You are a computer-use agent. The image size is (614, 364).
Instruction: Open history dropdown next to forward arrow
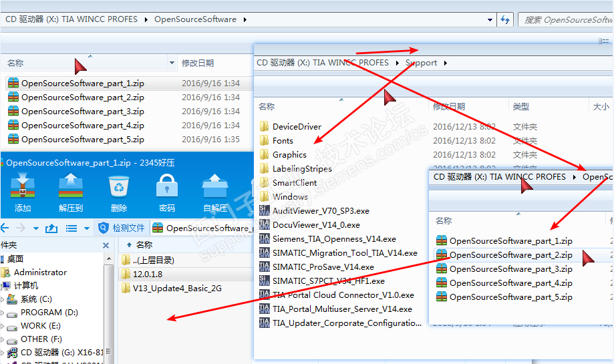(x=35, y=228)
